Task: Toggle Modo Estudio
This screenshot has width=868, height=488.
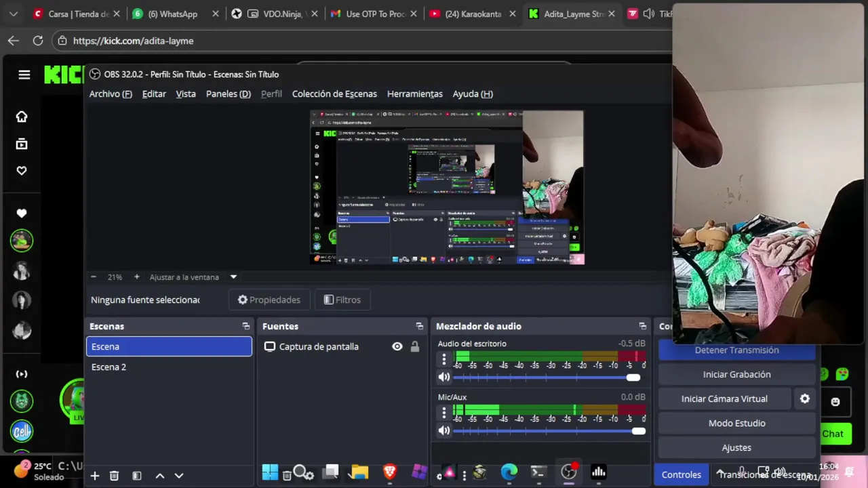Action: [x=736, y=423]
